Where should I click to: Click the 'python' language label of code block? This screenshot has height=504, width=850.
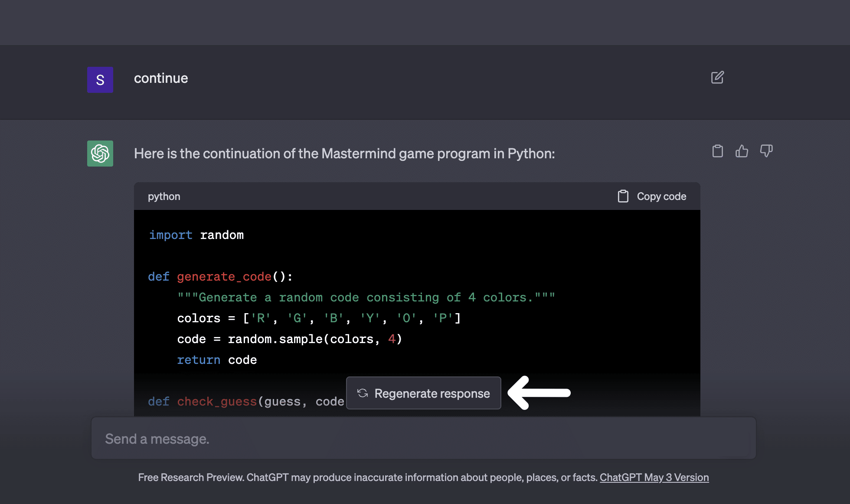tap(164, 196)
